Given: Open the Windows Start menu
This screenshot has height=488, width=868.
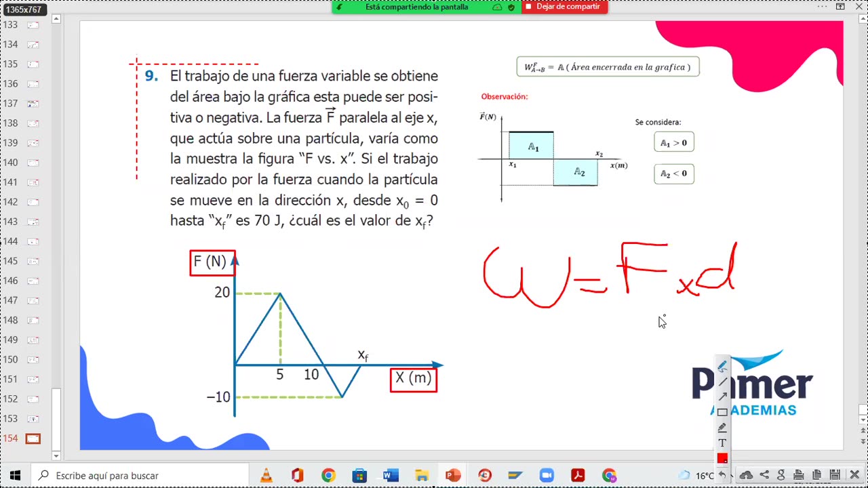Looking at the screenshot, I should click(15, 475).
